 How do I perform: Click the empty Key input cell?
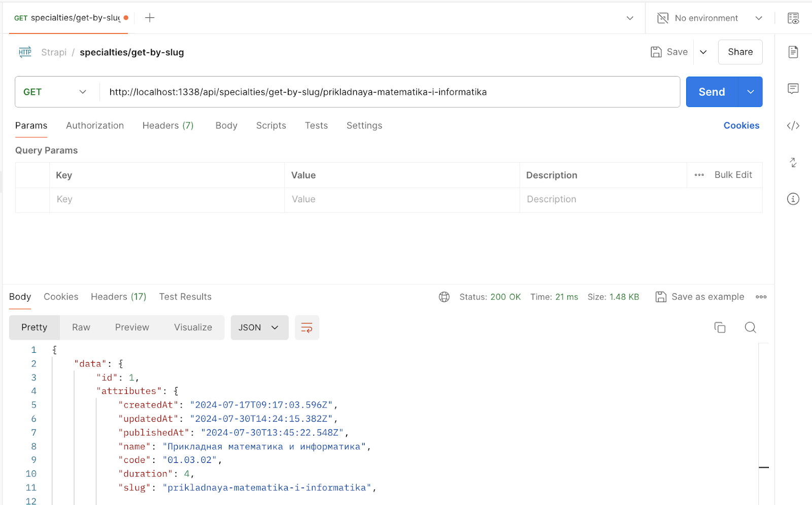coord(167,199)
